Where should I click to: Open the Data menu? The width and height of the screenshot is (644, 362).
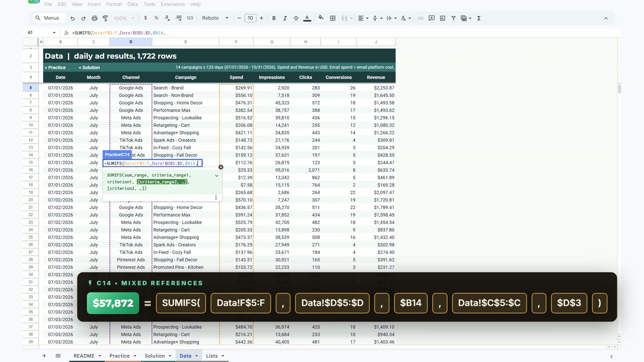132,4
